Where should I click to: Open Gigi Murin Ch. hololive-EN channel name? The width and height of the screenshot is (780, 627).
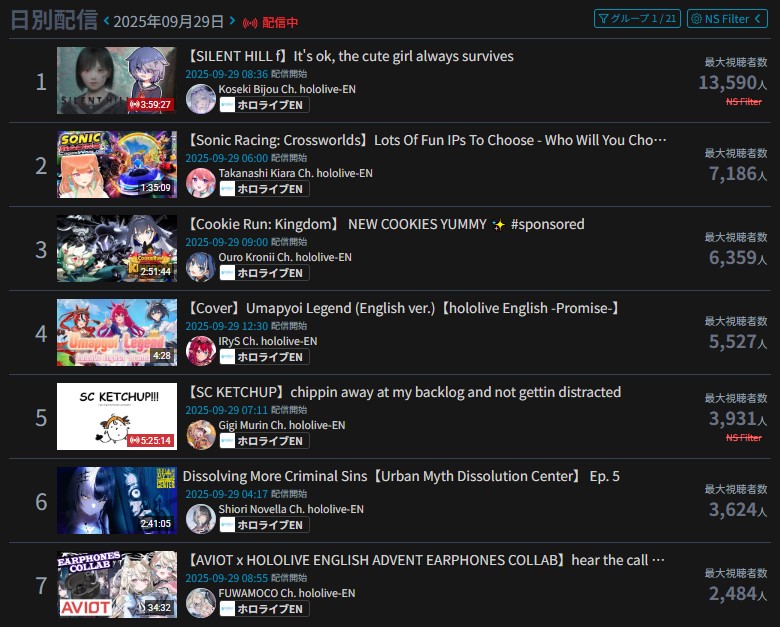[x=282, y=425]
